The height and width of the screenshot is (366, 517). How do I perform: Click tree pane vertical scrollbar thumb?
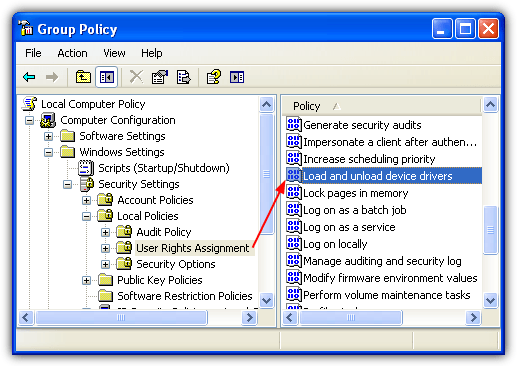pos(266,174)
